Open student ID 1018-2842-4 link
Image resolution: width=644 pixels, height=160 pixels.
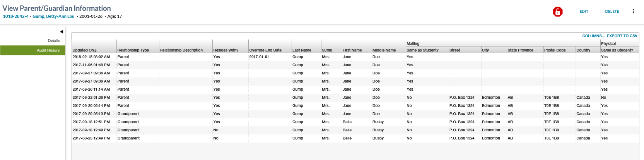16,16
